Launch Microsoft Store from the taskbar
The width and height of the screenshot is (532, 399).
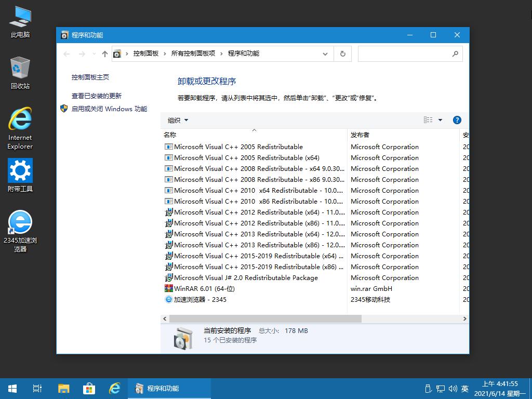pos(89,389)
